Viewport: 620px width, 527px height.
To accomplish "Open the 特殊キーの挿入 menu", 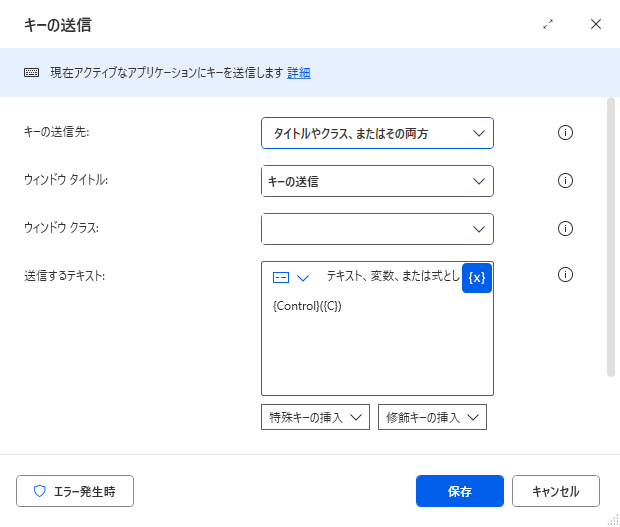I will [x=315, y=417].
